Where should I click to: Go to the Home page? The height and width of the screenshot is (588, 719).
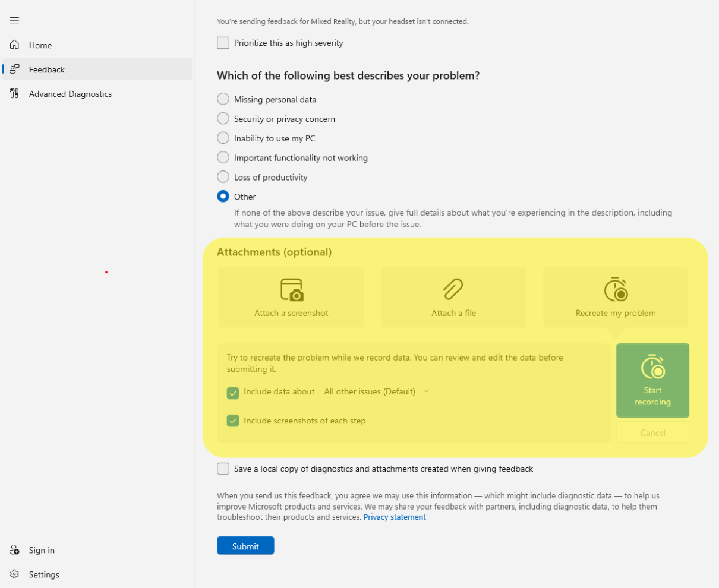pyautogui.click(x=97, y=45)
